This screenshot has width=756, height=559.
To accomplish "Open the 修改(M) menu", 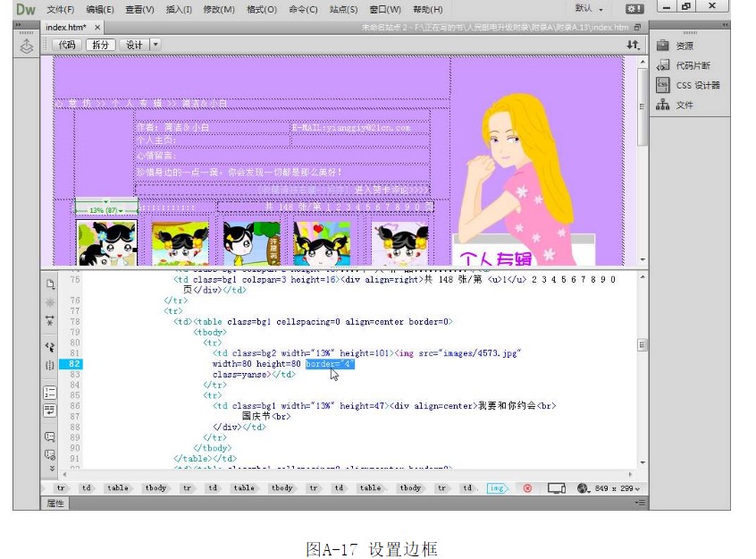I will coord(218,9).
